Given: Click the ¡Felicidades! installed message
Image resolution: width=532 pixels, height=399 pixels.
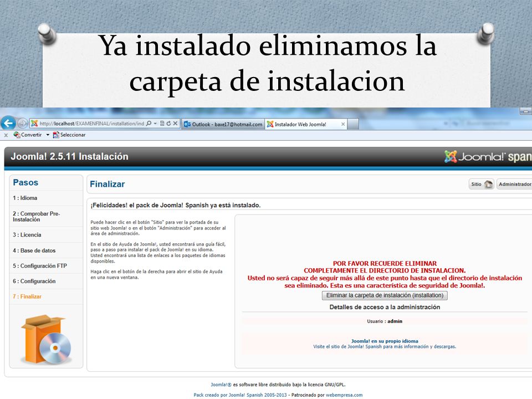Looking at the screenshot, I should 176,205.
